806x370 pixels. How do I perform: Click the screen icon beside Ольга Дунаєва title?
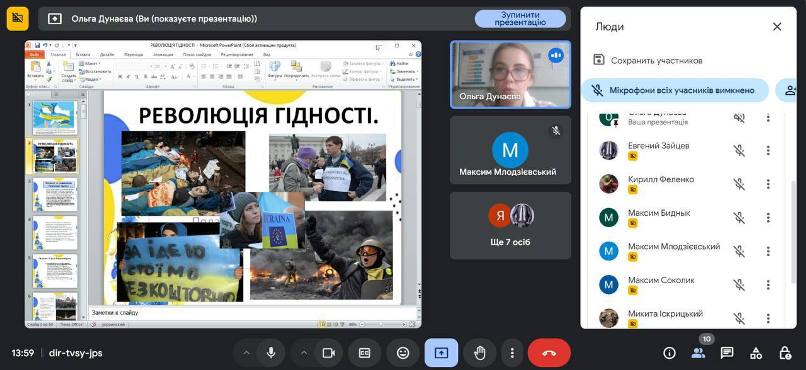point(54,19)
